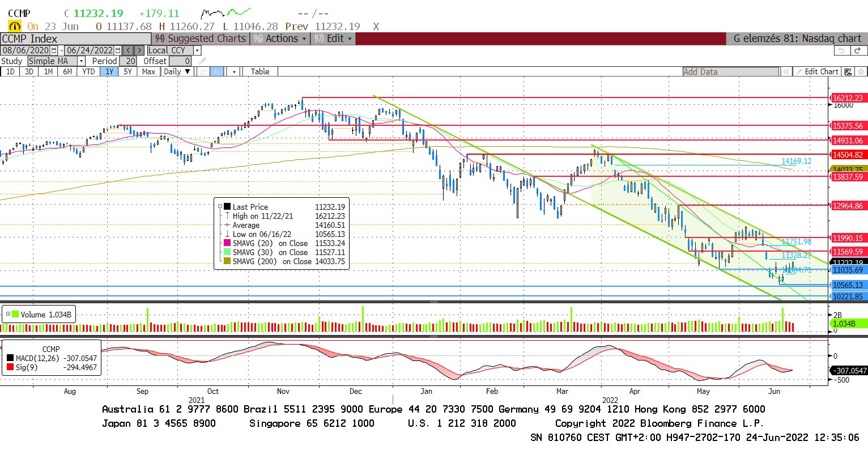The height and width of the screenshot is (454, 868).
Task: Click the 14504.82 level label
Action: tap(848, 155)
